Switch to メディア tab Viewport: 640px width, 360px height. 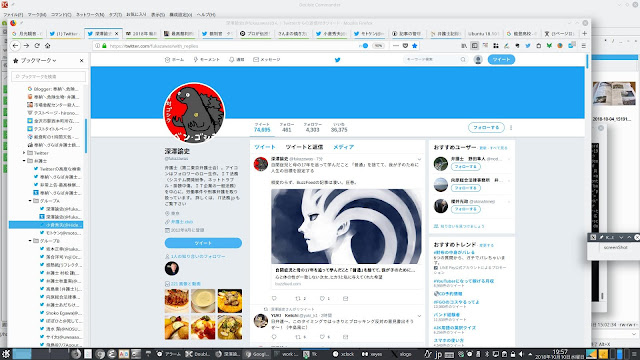[x=343, y=147]
